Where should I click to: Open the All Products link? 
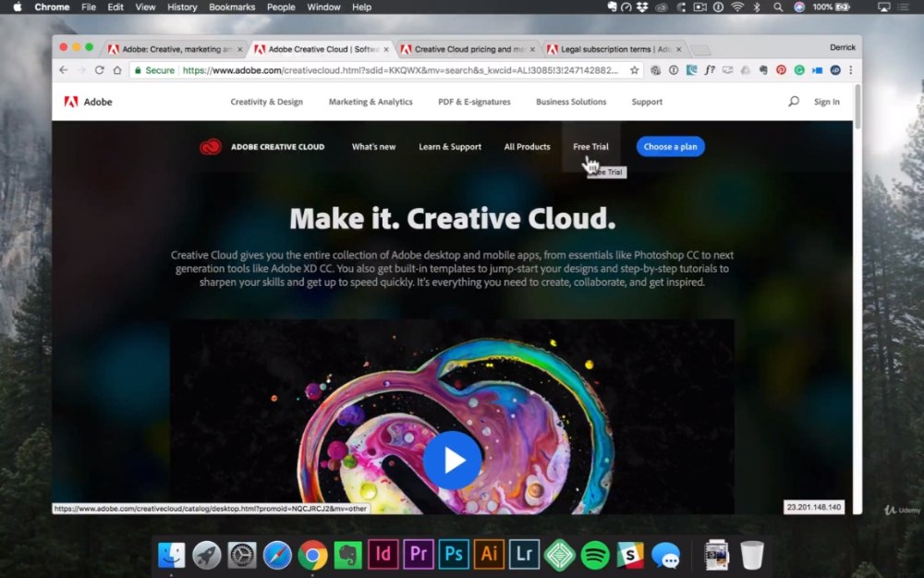click(x=527, y=147)
